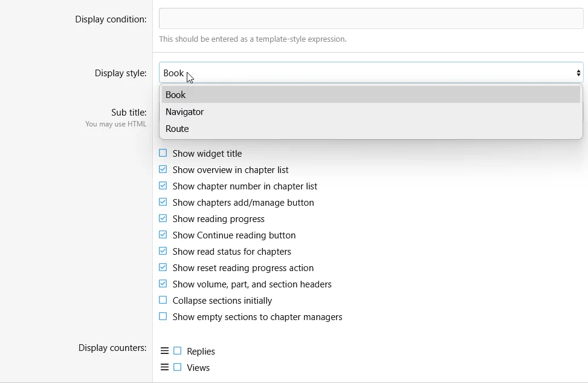
Task: Click the Display condition input field
Action: (x=371, y=18)
